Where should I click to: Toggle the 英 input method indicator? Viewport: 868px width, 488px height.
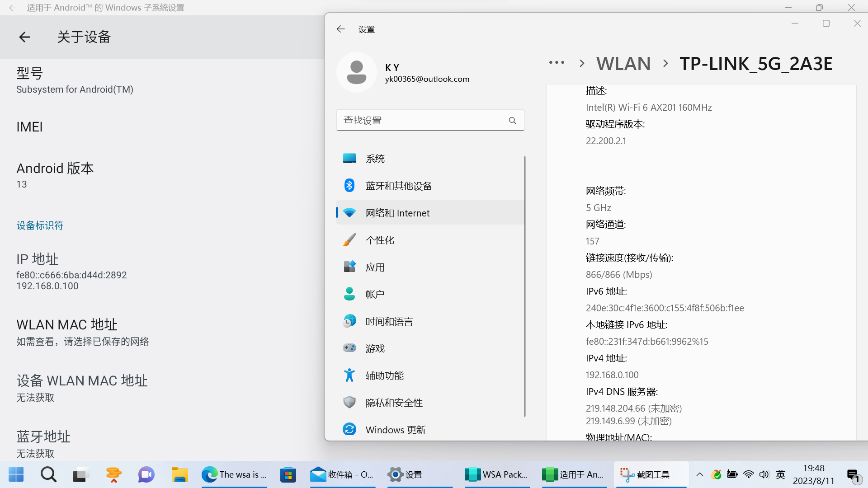[x=780, y=474]
